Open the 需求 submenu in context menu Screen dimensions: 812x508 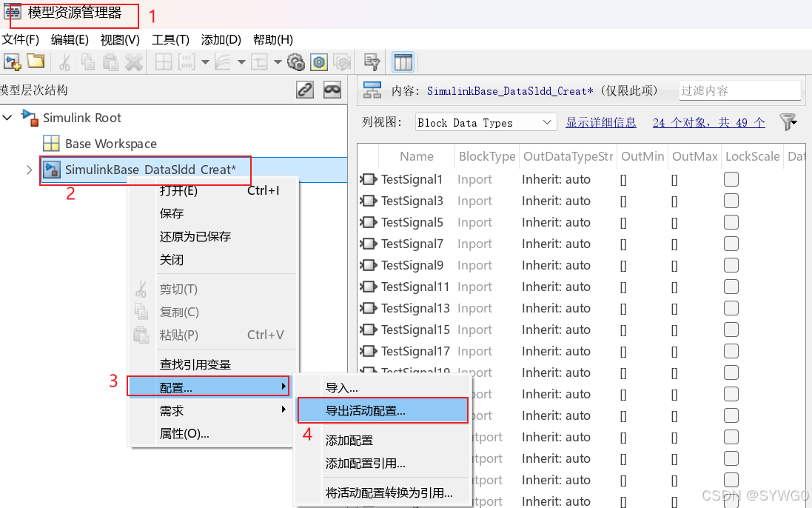(x=211, y=411)
